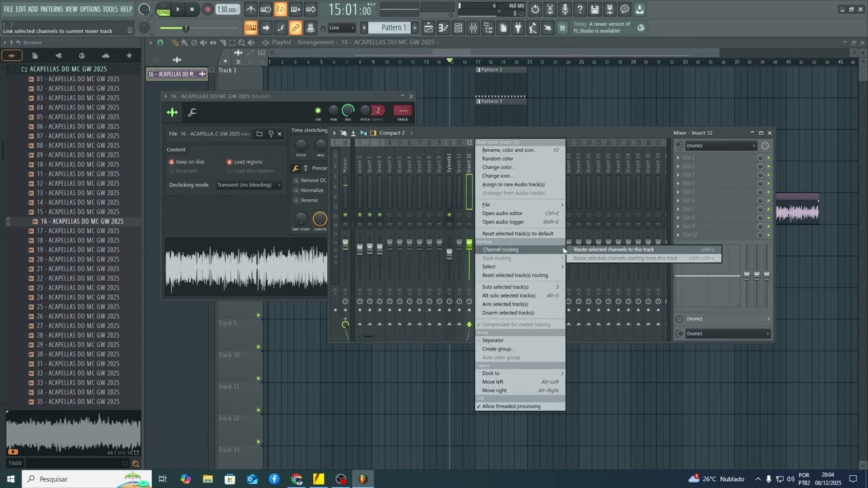Click the Pattern 3 clip in playlist
Screen dimensions: 868x488
coord(500,101)
